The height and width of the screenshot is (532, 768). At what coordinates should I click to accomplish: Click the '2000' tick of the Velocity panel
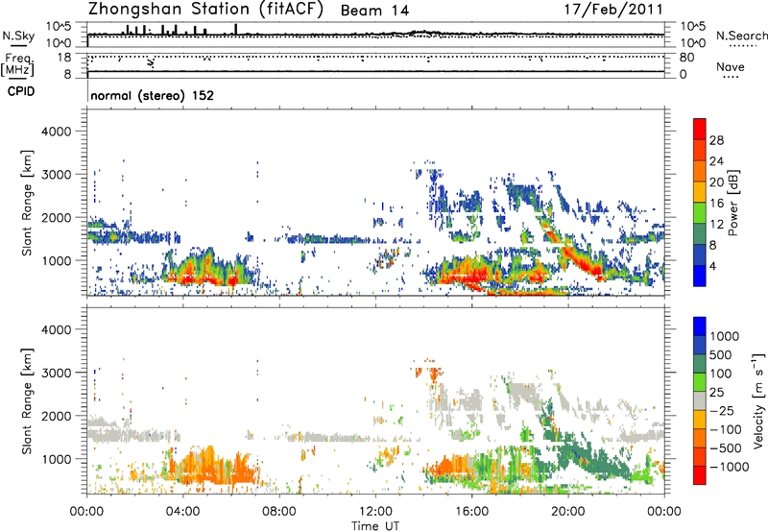tap(56, 416)
